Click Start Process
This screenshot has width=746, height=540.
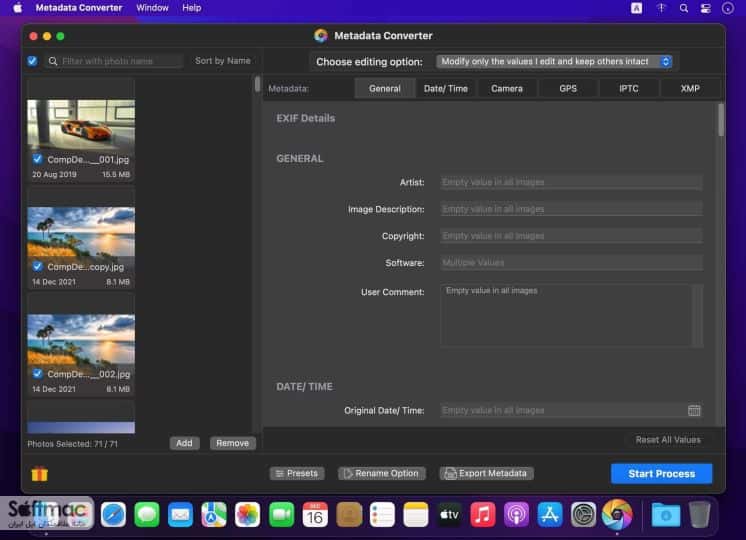(x=662, y=473)
